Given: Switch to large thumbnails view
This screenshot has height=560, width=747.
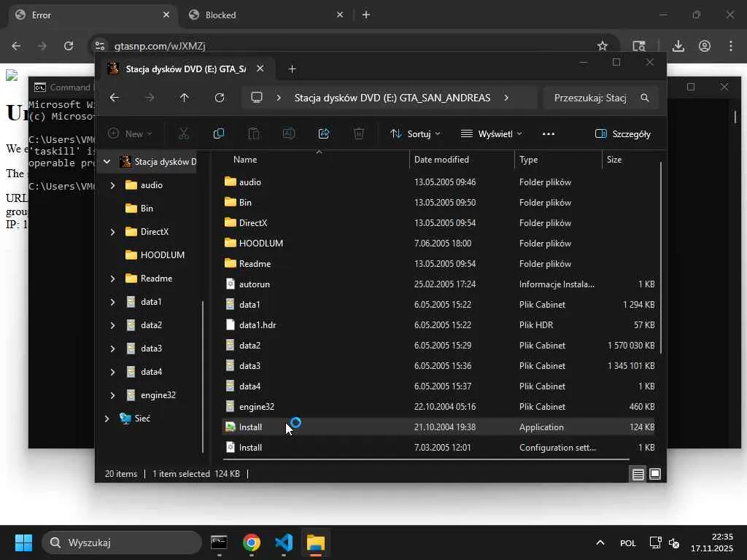Looking at the screenshot, I should pos(655,474).
